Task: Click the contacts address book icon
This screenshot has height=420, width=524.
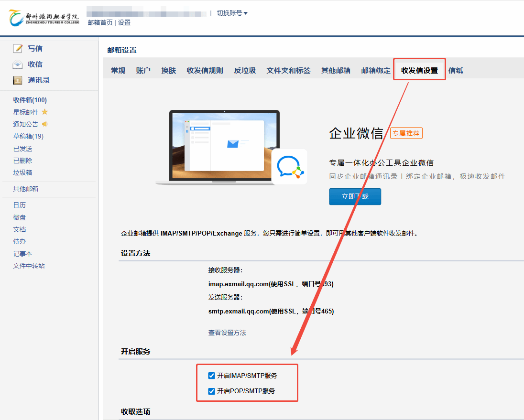Action: (x=18, y=80)
